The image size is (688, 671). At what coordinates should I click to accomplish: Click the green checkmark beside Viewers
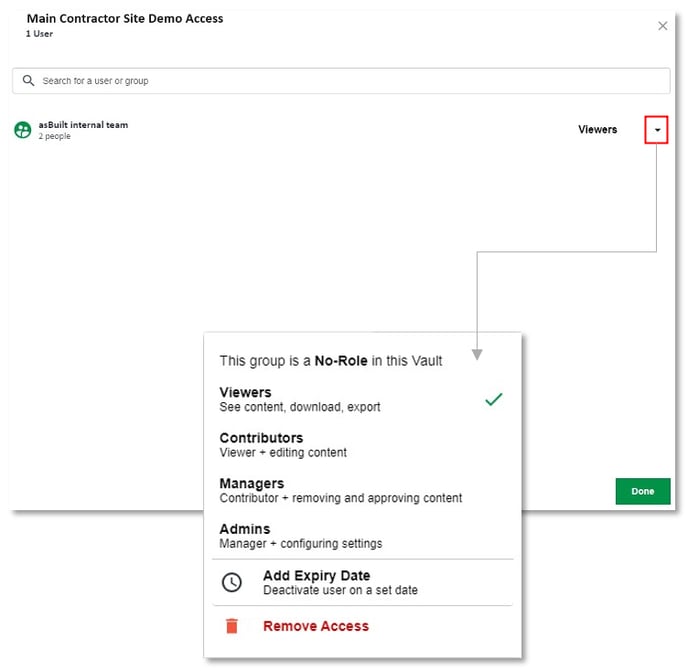[x=494, y=399]
